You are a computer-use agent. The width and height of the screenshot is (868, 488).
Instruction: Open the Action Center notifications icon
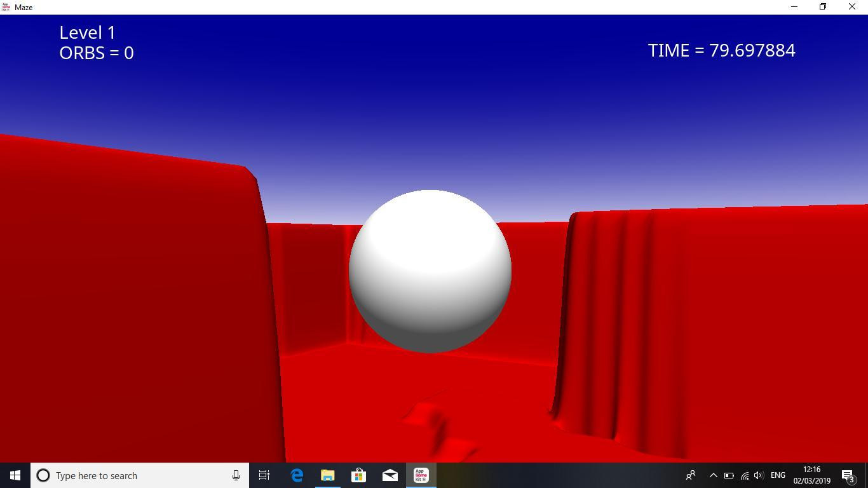point(848,475)
